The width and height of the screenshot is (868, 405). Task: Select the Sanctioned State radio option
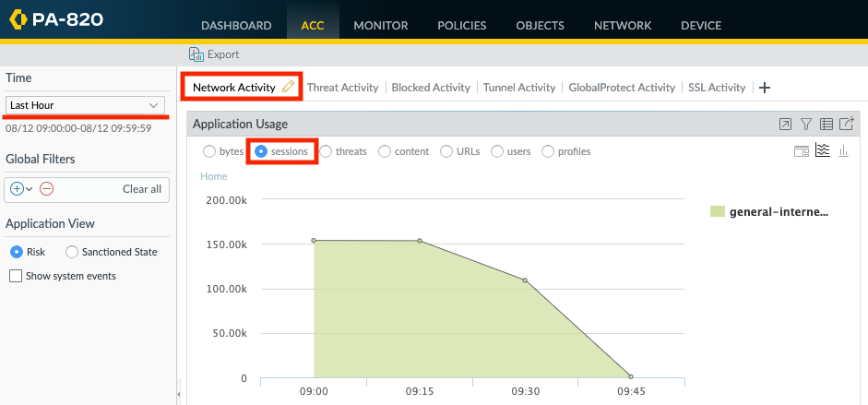(x=72, y=252)
